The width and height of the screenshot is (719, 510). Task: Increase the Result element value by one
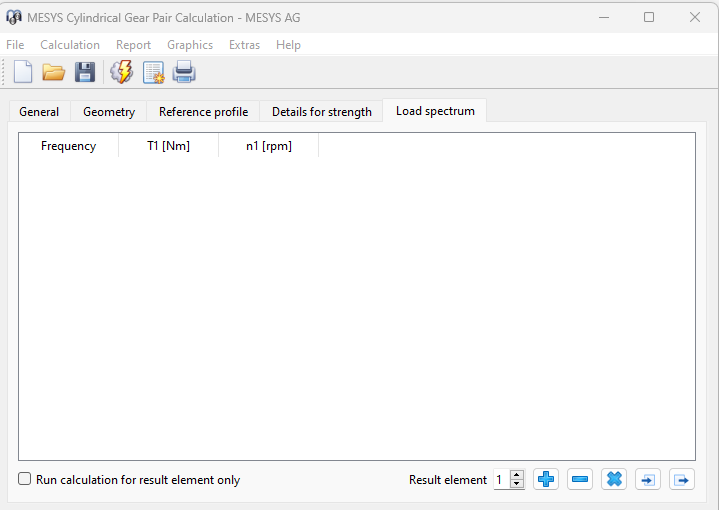517,475
